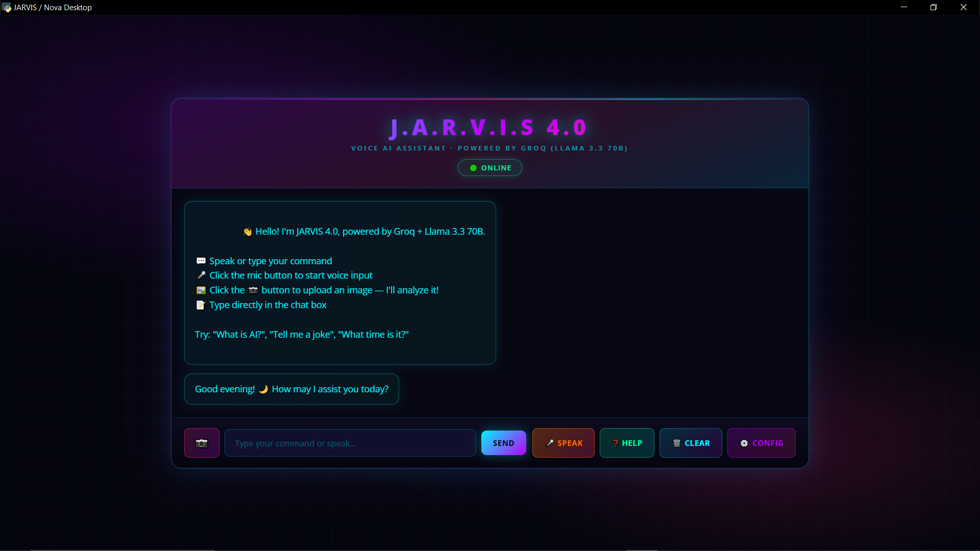
Task: Click the speech bubble emoji before "Speak or type"
Action: (201, 261)
